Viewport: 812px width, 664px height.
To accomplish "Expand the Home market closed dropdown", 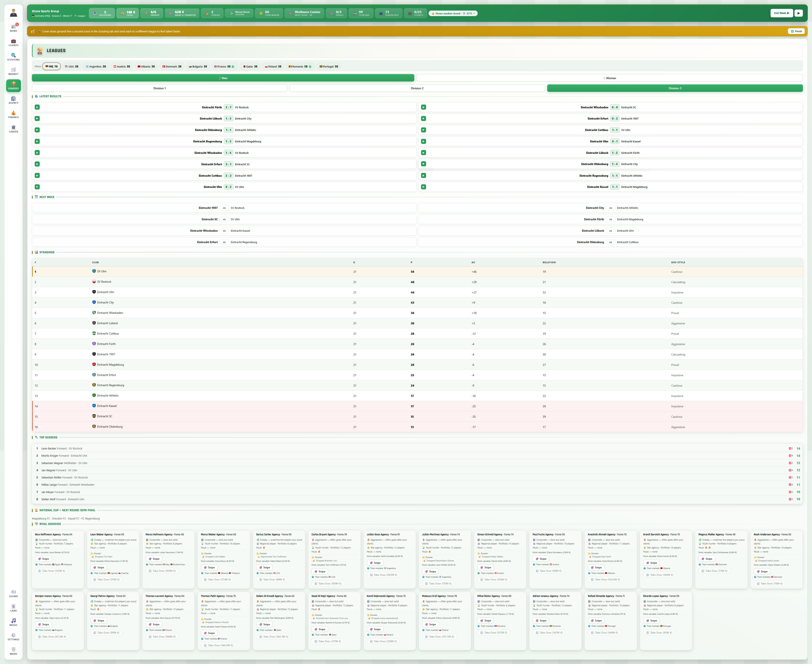I will (x=453, y=14).
